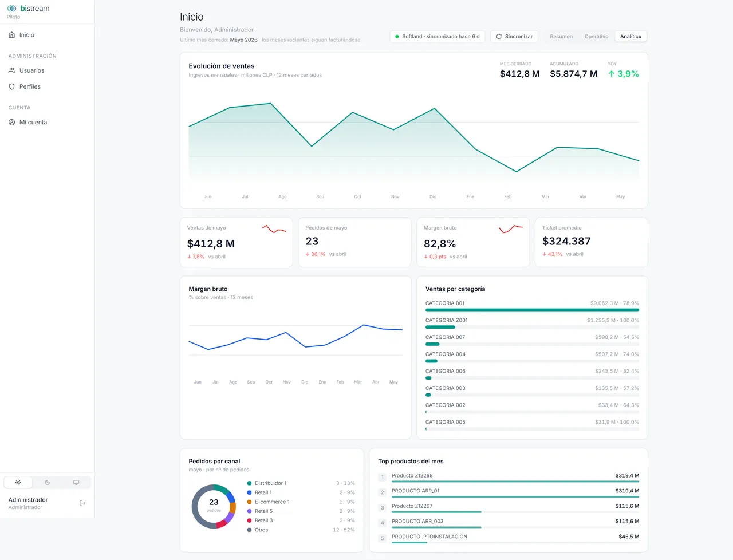
Task: Click the Distribuidor 1 legend dot
Action: point(249,483)
